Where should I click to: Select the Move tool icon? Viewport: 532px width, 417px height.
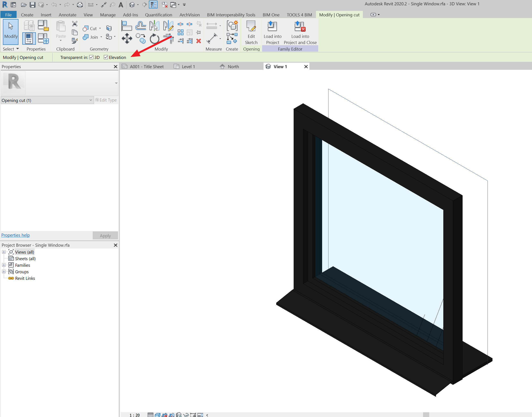point(127,38)
